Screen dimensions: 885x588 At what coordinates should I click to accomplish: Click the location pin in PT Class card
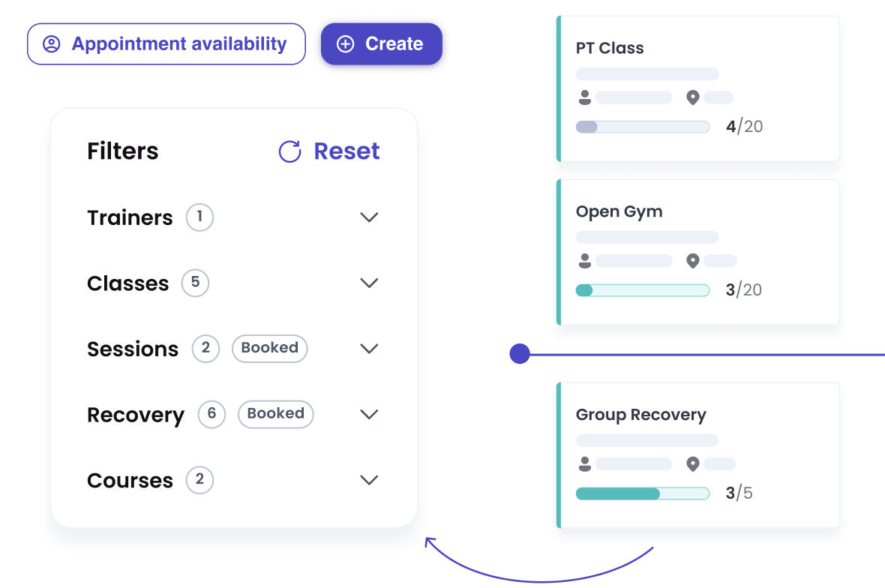(692, 97)
